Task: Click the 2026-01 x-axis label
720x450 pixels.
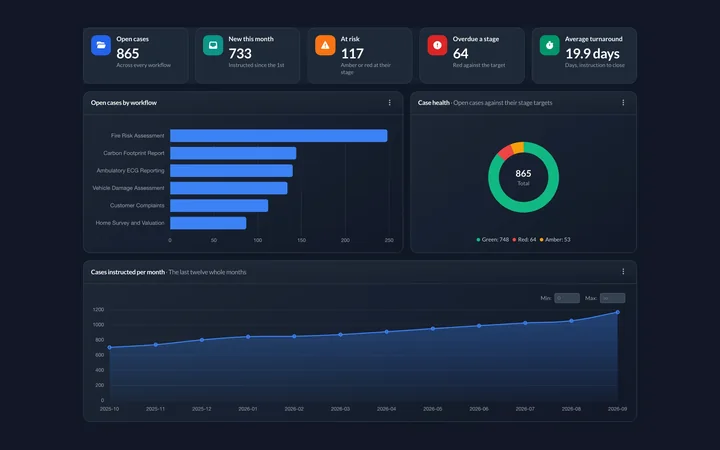Action: point(248,409)
